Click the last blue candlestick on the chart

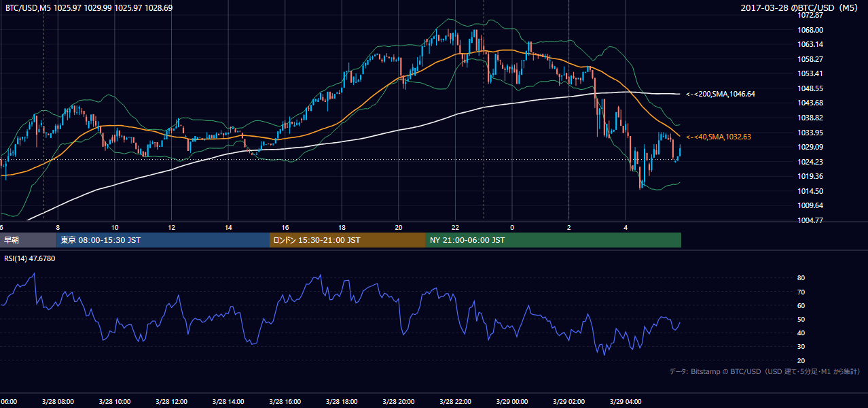680,151
